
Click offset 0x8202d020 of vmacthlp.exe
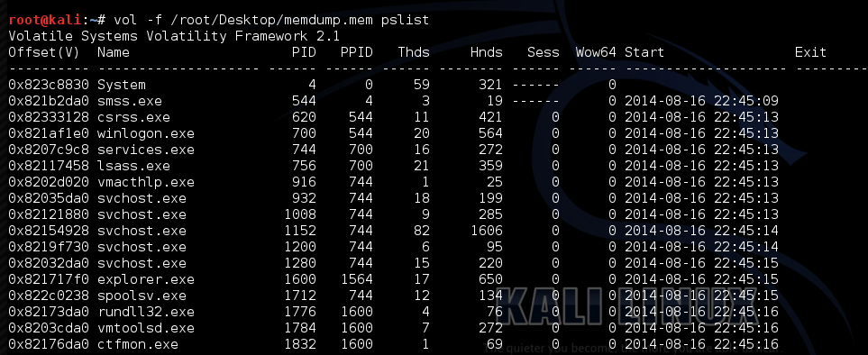[x=49, y=182]
